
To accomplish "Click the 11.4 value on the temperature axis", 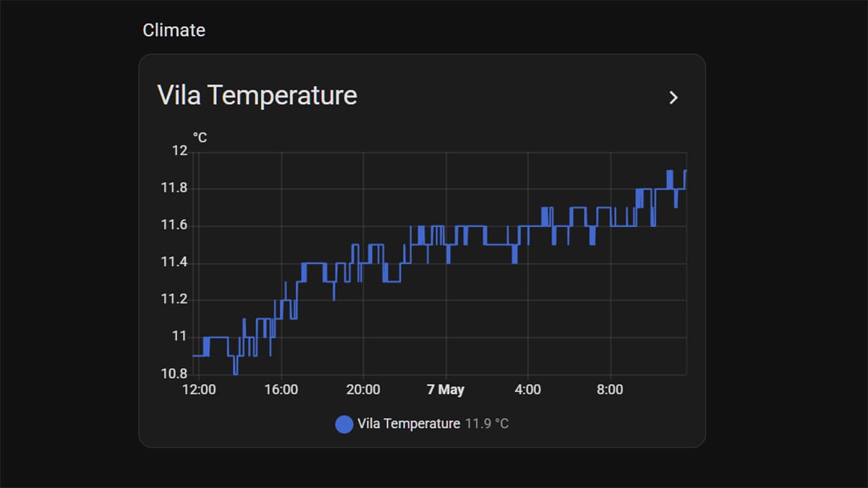I will [x=174, y=262].
